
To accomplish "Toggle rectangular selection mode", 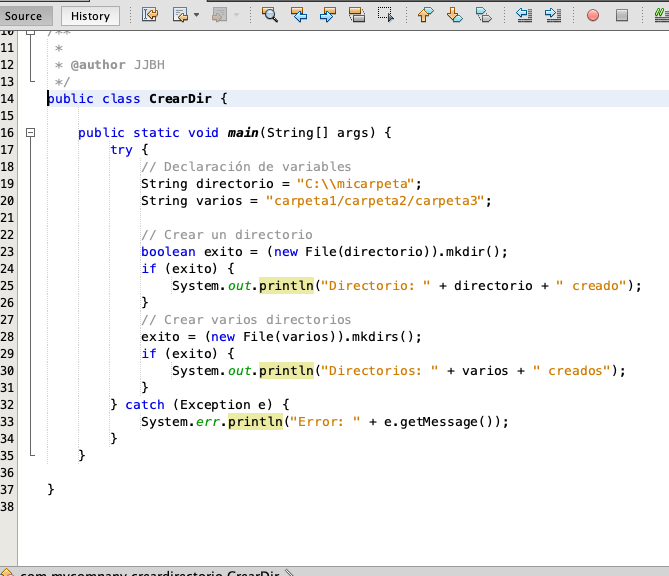I will [x=386, y=15].
